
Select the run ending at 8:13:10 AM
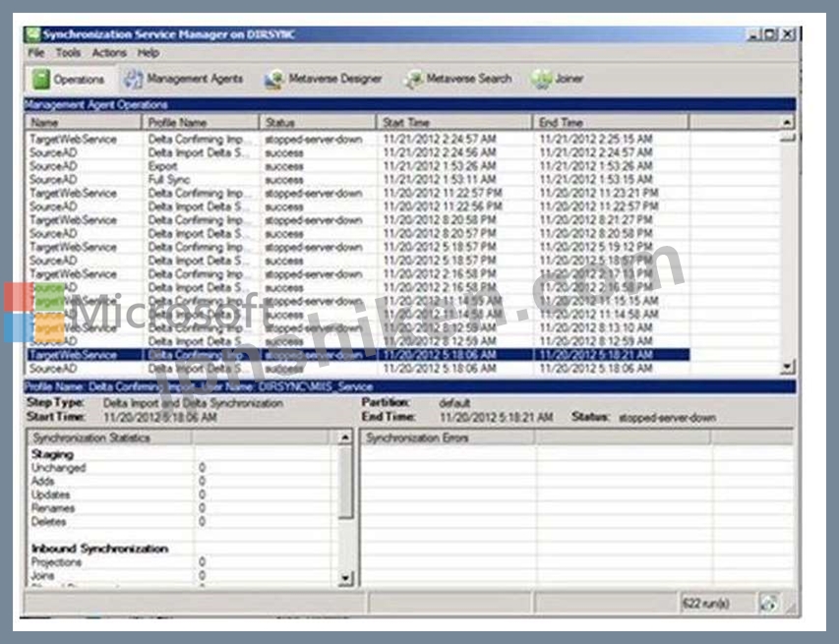click(357, 327)
